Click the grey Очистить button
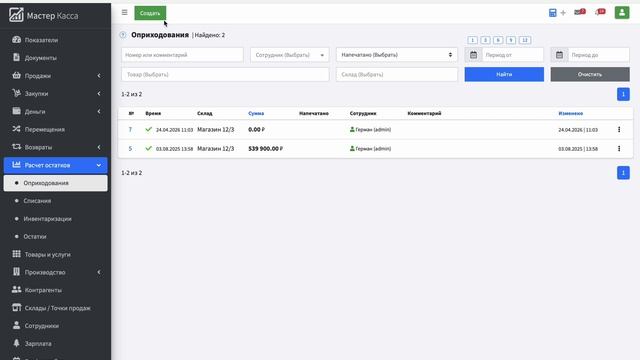 coord(590,74)
